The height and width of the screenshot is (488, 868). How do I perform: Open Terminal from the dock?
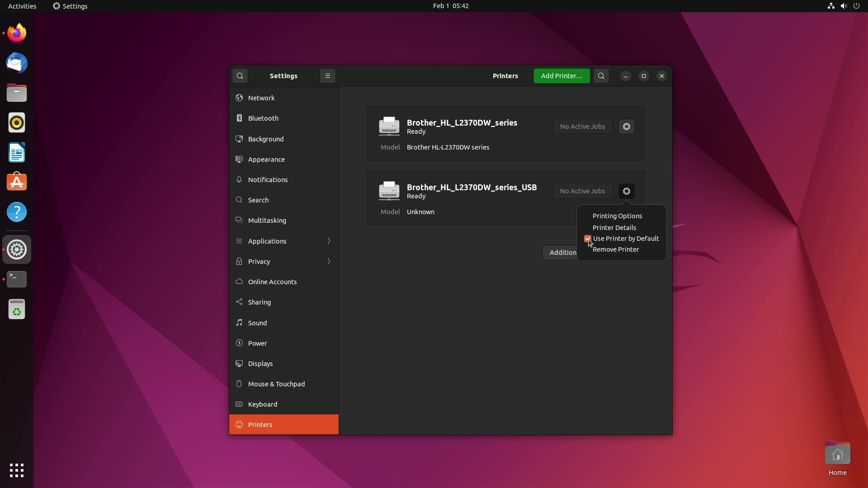[17, 279]
